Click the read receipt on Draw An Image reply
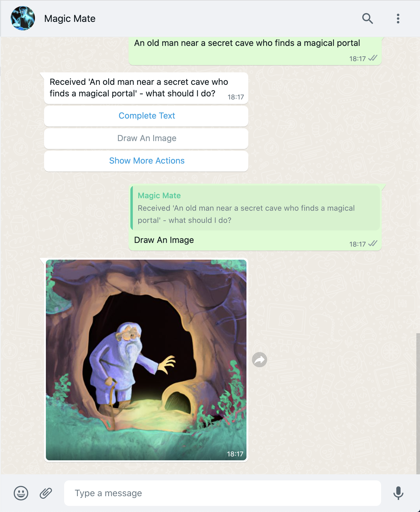 click(x=373, y=244)
